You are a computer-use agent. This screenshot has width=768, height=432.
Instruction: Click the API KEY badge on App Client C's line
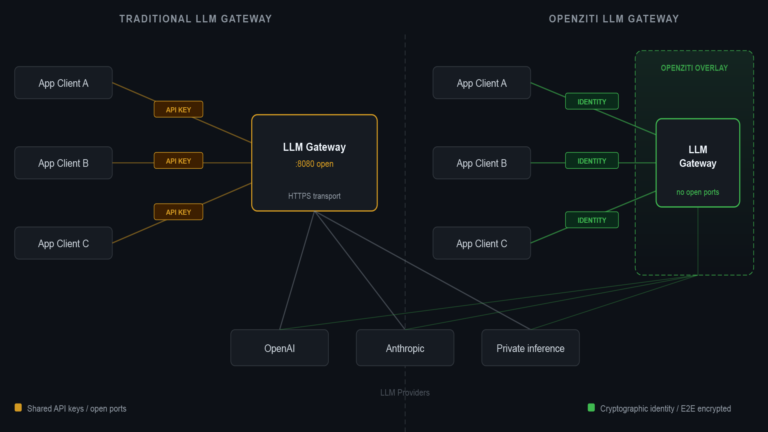tap(178, 212)
